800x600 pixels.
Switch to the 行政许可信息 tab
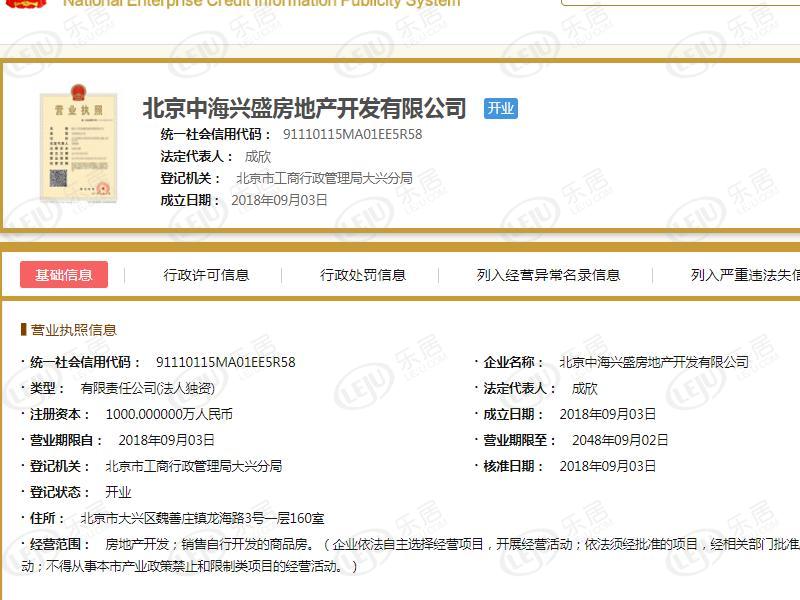(x=206, y=275)
